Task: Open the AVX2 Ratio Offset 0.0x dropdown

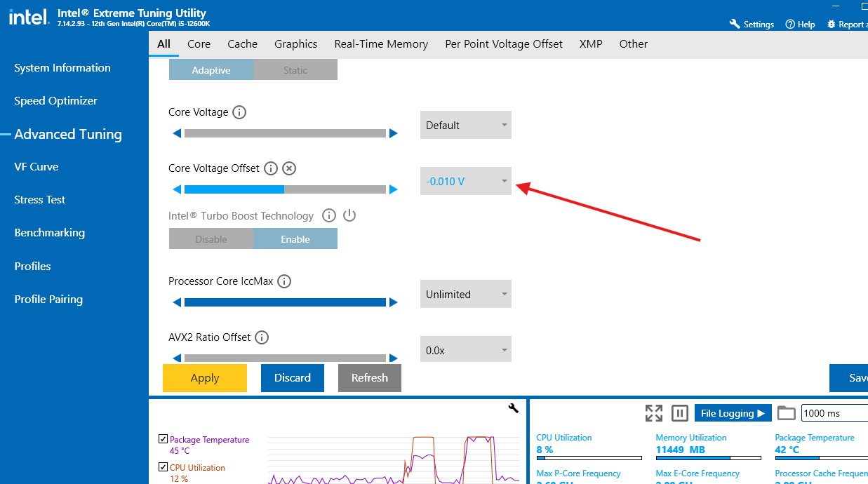Action: (466, 349)
